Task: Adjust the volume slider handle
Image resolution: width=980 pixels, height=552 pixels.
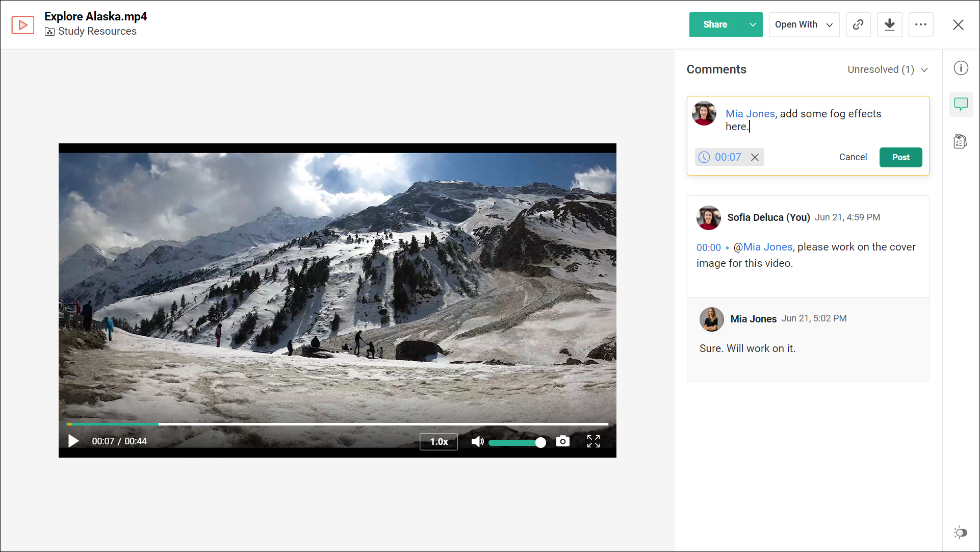Action: click(540, 442)
